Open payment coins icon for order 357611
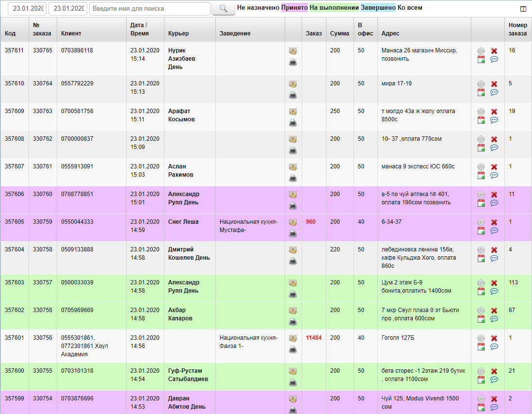Screen dimensions: 532x414 pos(293,51)
